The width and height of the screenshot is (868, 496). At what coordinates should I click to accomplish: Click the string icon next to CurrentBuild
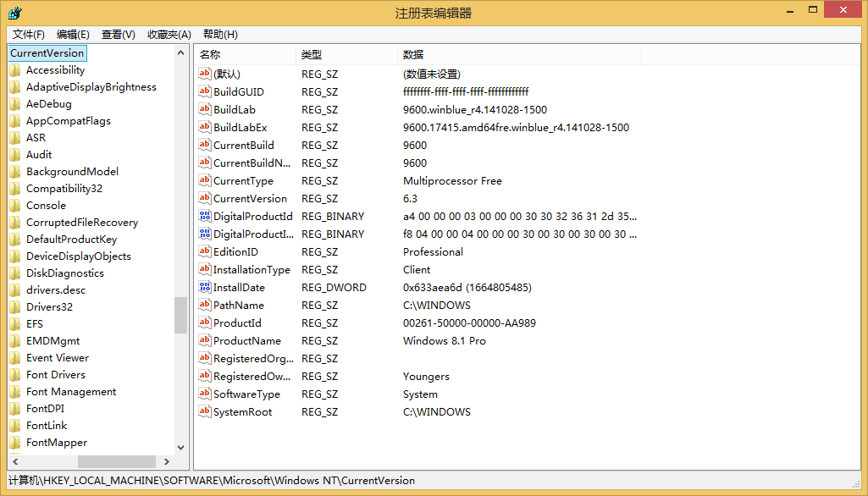(x=205, y=145)
